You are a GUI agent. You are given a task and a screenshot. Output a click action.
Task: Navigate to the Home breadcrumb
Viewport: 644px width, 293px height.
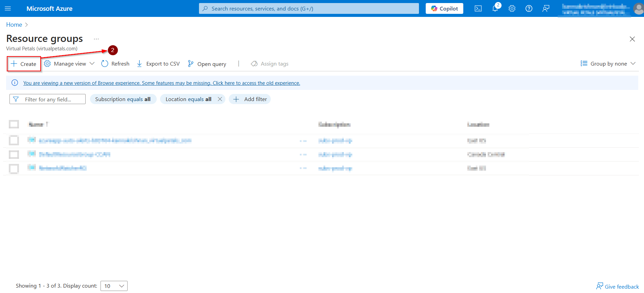[x=14, y=25]
